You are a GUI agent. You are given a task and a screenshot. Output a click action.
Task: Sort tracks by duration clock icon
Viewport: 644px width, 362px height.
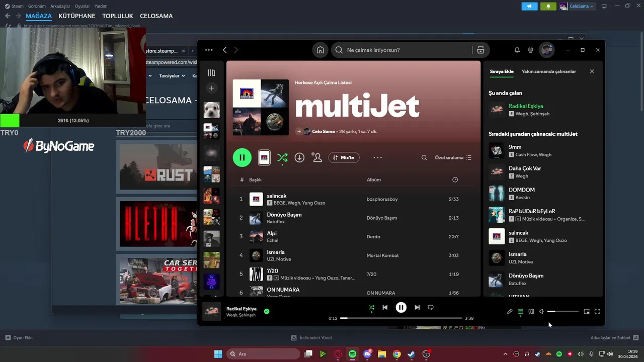[x=455, y=179]
